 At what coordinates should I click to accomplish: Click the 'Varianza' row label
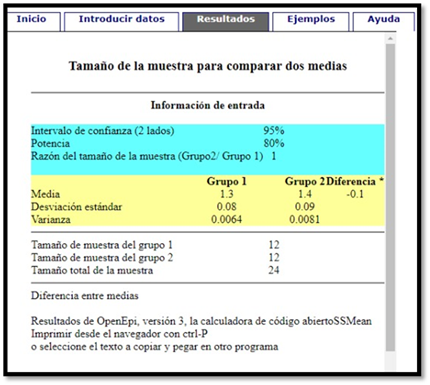click(51, 219)
